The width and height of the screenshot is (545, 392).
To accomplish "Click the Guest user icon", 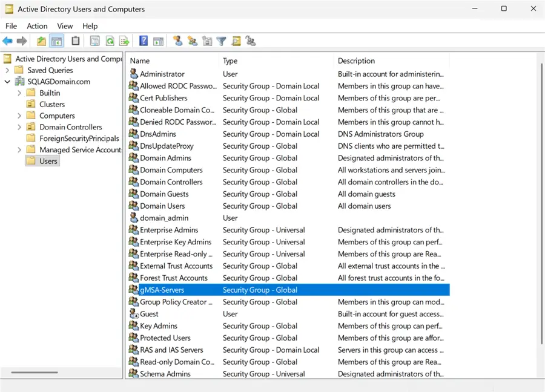I will click(x=134, y=313).
